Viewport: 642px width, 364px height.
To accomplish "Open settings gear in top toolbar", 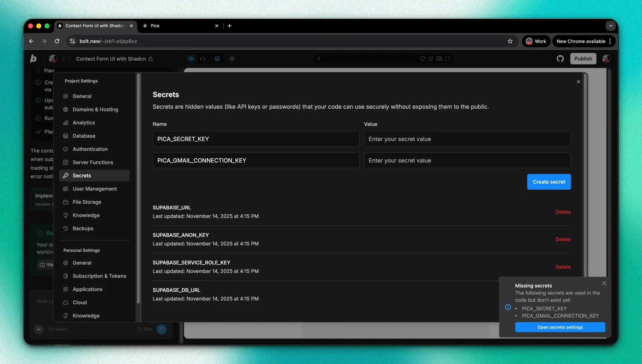I will click(232, 59).
